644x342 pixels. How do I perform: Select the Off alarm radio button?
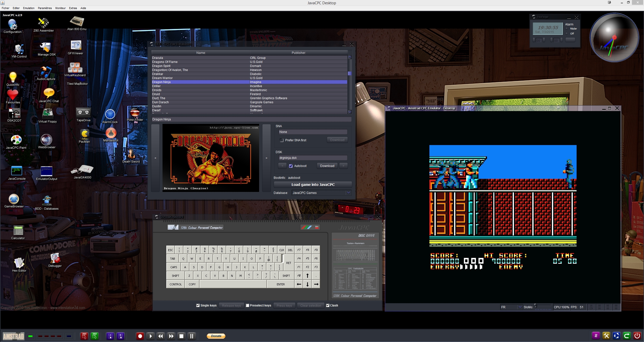(567, 33)
